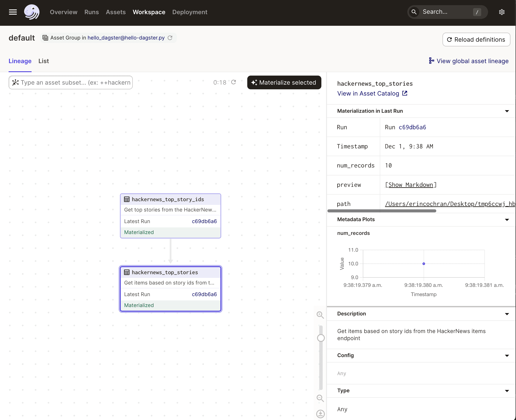This screenshot has height=420, width=516.
Task: Reload the hello_dagster.py asset group icon
Action: 170,38
